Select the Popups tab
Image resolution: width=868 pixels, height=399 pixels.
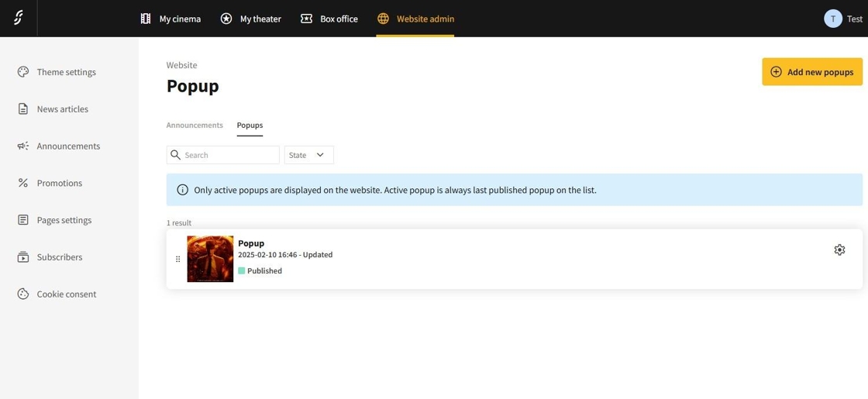point(250,125)
